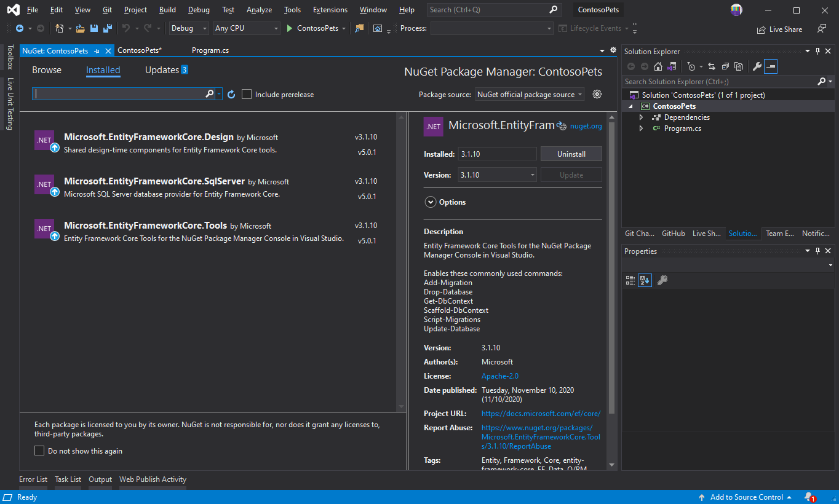Open the Output tab
The image size is (839, 504).
(100, 479)
